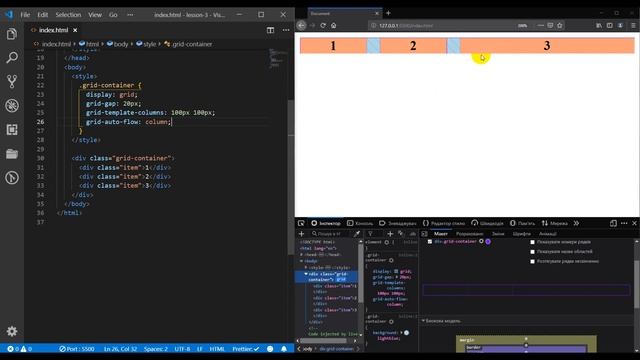640x360 pixels.
Task: Open the View menu
Action: [x=95, y=15]
